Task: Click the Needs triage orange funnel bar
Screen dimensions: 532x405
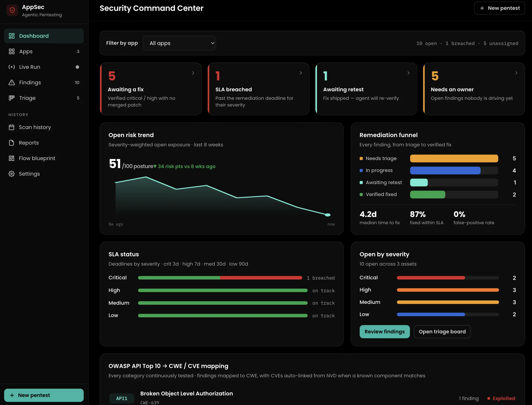Action: coord(454,159)
